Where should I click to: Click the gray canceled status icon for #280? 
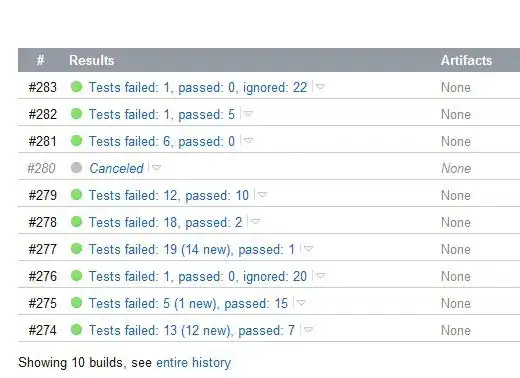[76, 168]
